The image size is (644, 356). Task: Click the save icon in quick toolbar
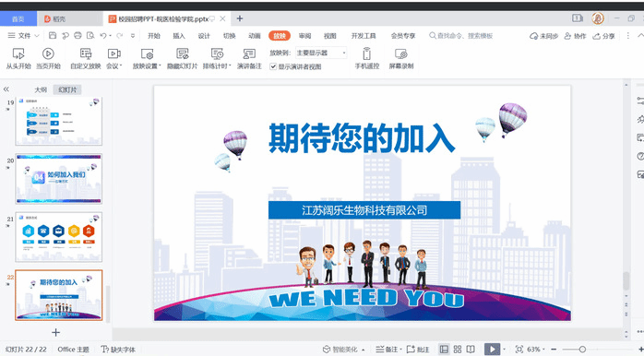pyautogui.click(x=53, y=36)
